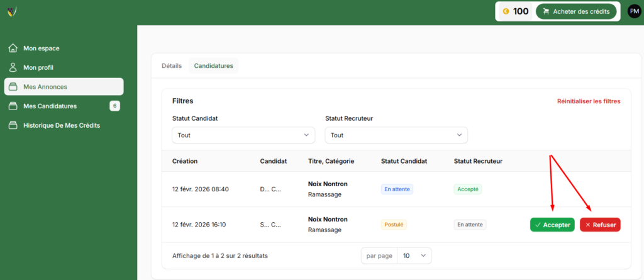Click the badge count on Mes Candidatures
The height and width of the screenshot is (280, 644).
click(114, 106)
